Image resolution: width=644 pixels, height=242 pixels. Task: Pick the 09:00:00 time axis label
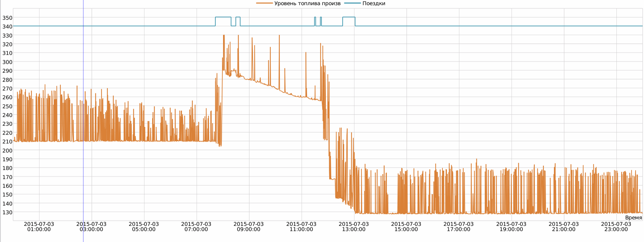point(249,227)
